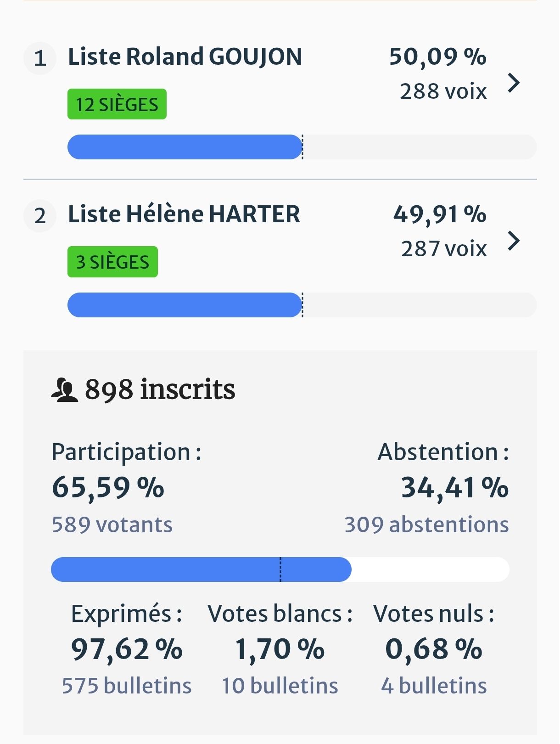Screen dimensions: 560x744
Task: Expand Liste Hélène HARTER details chevron
Action: (514, 241)
